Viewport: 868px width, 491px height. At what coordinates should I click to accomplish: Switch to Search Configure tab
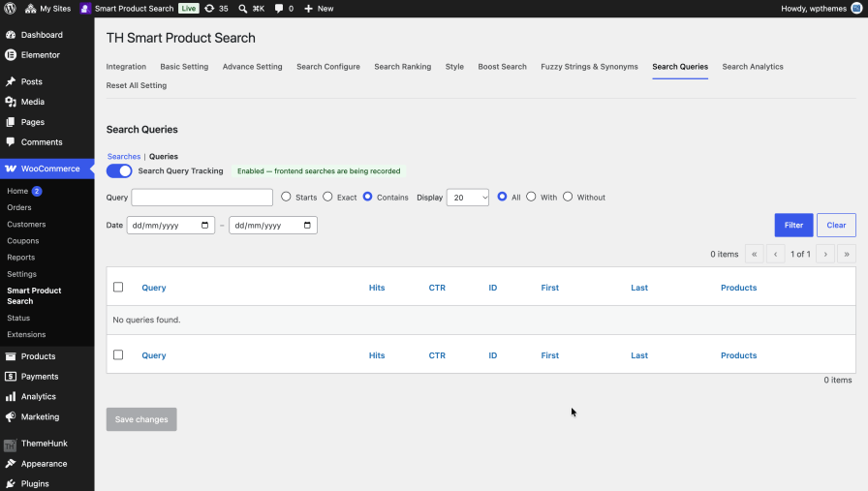(x=328, y=67)
